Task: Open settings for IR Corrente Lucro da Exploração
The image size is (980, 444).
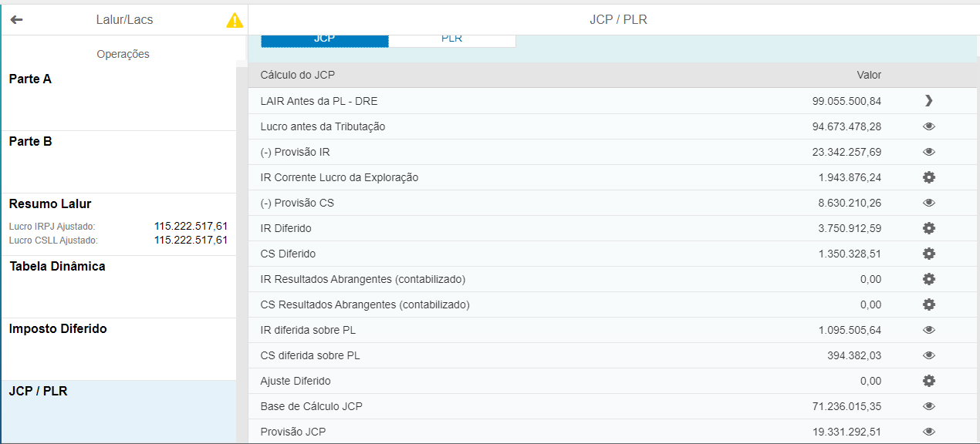Action: tap(929, 177)
